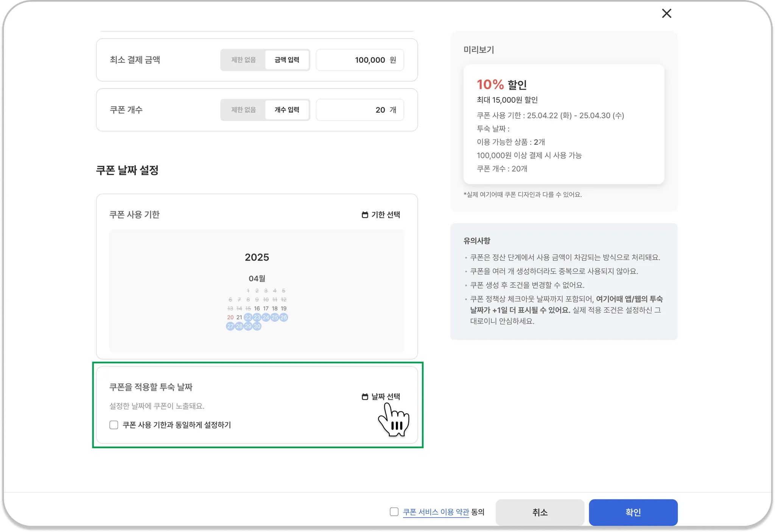Viewport: 775px width, 532px height.
Task: Click the 20 개 coupon count field
Action: tap(359, 110)
